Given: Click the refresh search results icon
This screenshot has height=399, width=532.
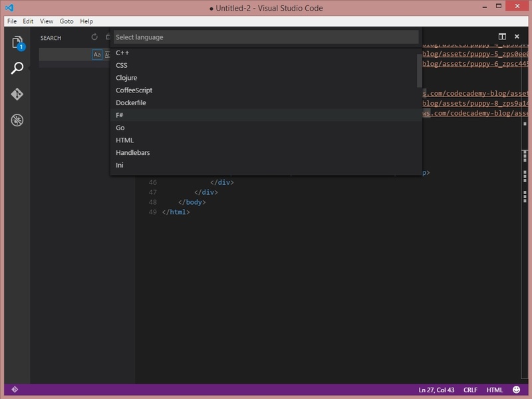Looking at the screenshot, I should pos(94,38).
